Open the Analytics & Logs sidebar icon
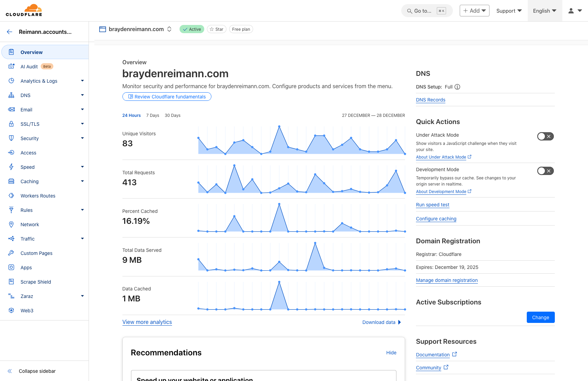Viewport: 588px width, 381px height. (11, 81)
